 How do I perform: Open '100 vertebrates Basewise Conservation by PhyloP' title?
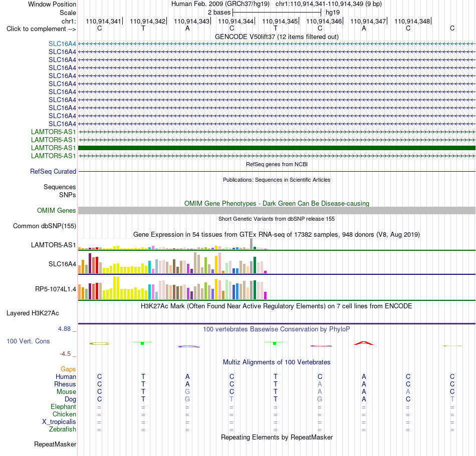(277, 329)
